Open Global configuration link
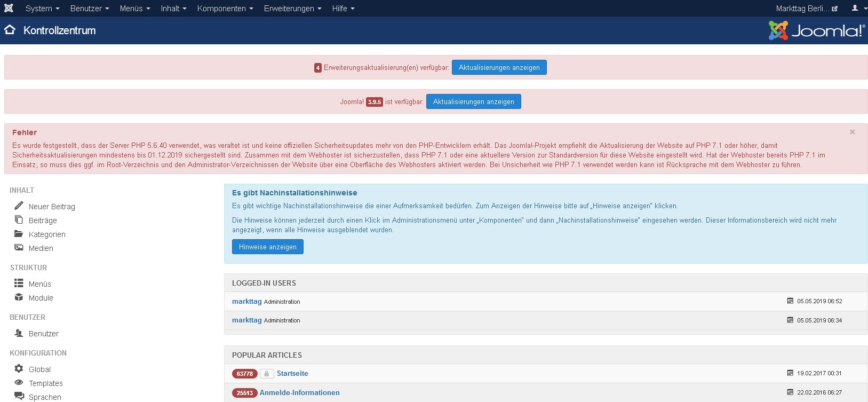Viewport: 868px width, 402px height. coord(39,369)
